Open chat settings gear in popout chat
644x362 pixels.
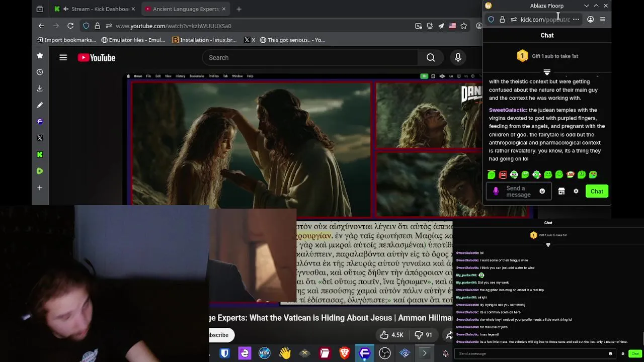pos(576,192)
